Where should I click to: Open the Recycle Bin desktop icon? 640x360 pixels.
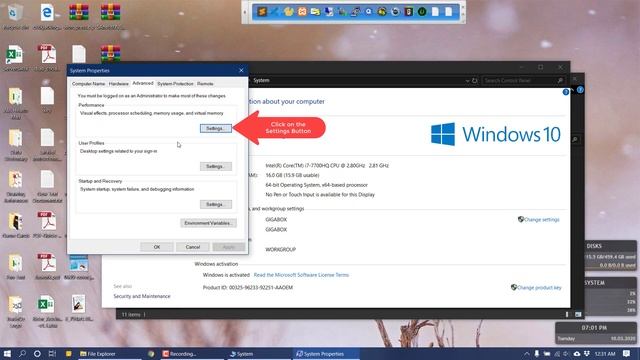point(16,17)
